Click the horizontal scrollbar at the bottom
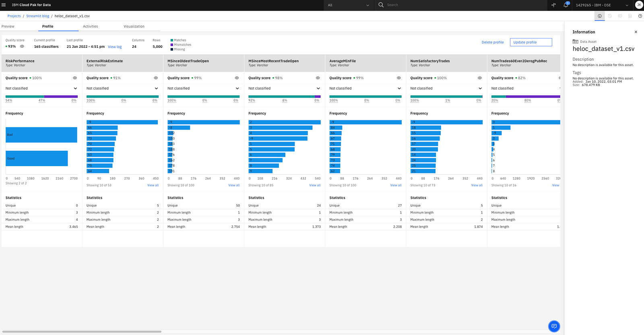Screen dimensions: 644x335 point(82,332)
